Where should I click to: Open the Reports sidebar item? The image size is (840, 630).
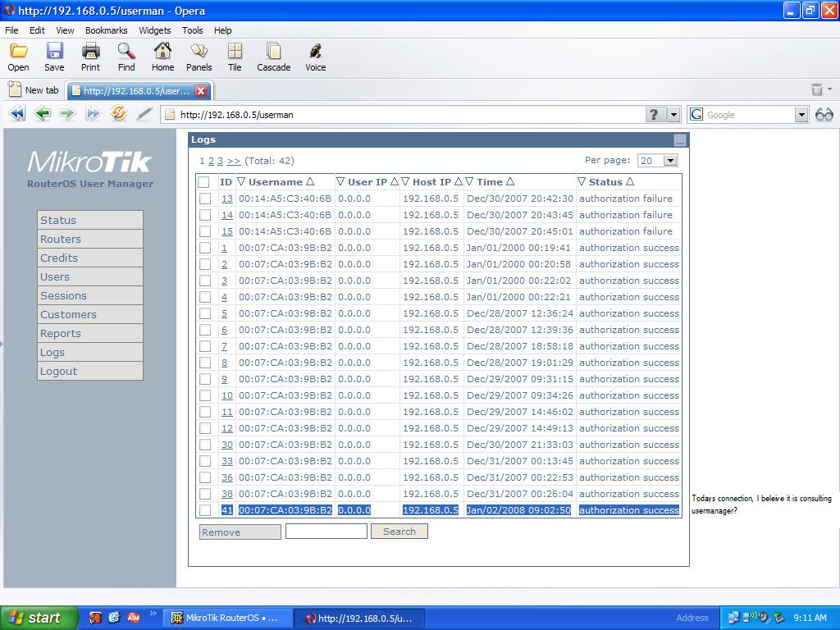coord(90,333)
